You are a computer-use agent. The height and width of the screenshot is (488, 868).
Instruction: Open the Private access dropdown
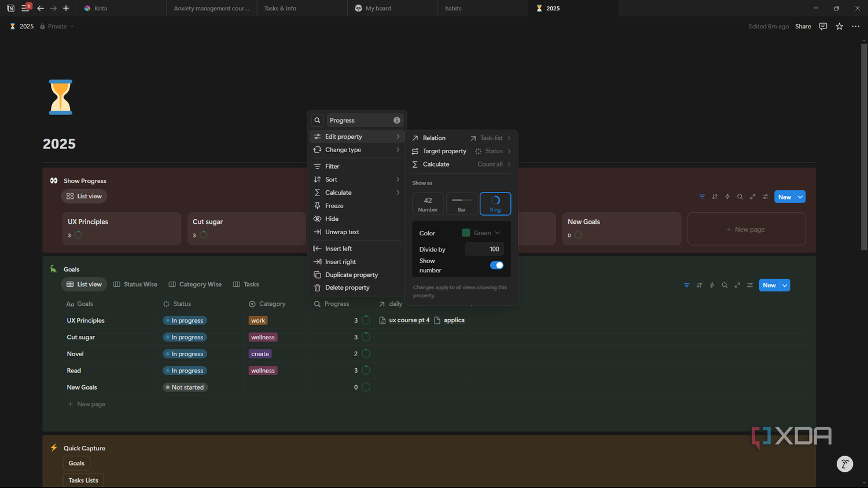point(57,27)
